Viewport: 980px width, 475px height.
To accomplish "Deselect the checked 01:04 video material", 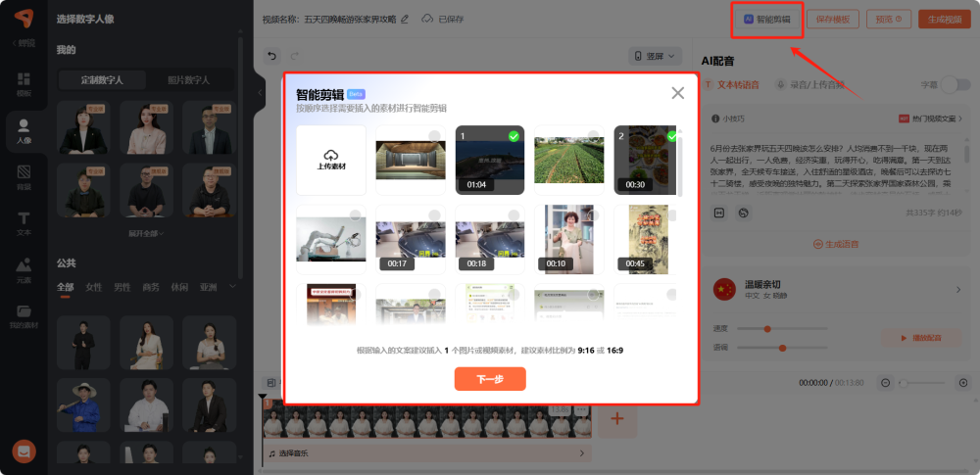I will point(514,135).
